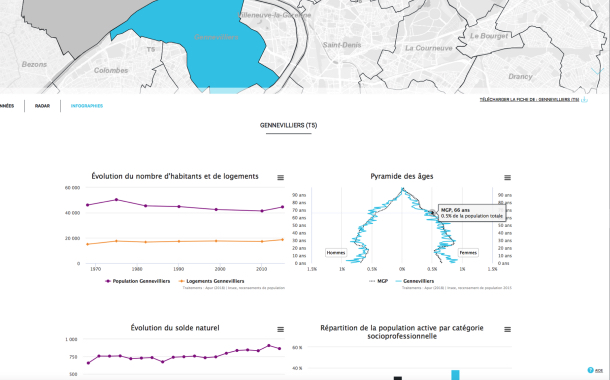Click title Évolution du nombre d'habitants et logements
The height and width of the screenshot is (380, 610).
175,176
